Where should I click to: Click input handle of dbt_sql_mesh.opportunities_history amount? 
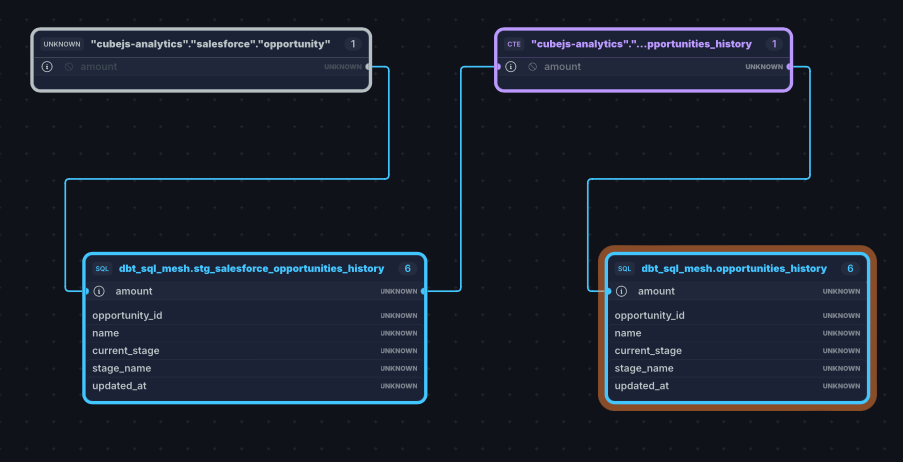point(608,291)
